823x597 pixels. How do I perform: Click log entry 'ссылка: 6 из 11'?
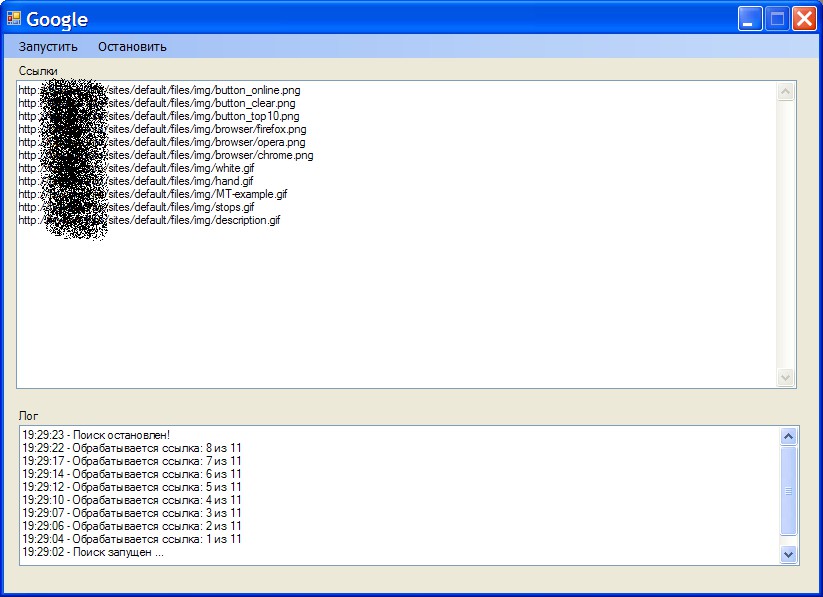click(x=132, y=474)
